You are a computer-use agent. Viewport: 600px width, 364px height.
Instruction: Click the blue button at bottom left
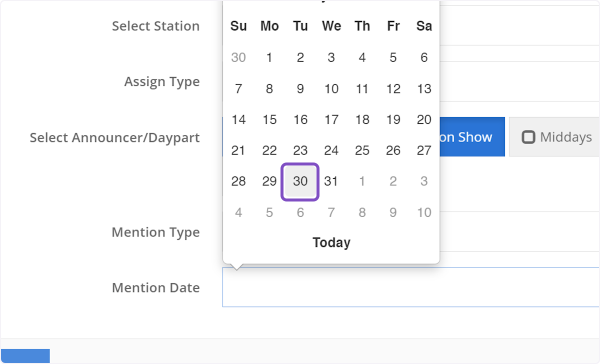click(x=25, y=355)
